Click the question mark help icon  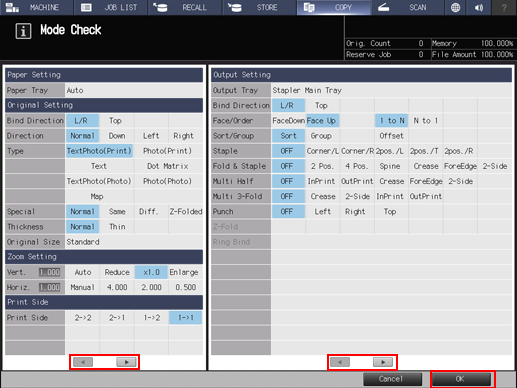(504, 7)
